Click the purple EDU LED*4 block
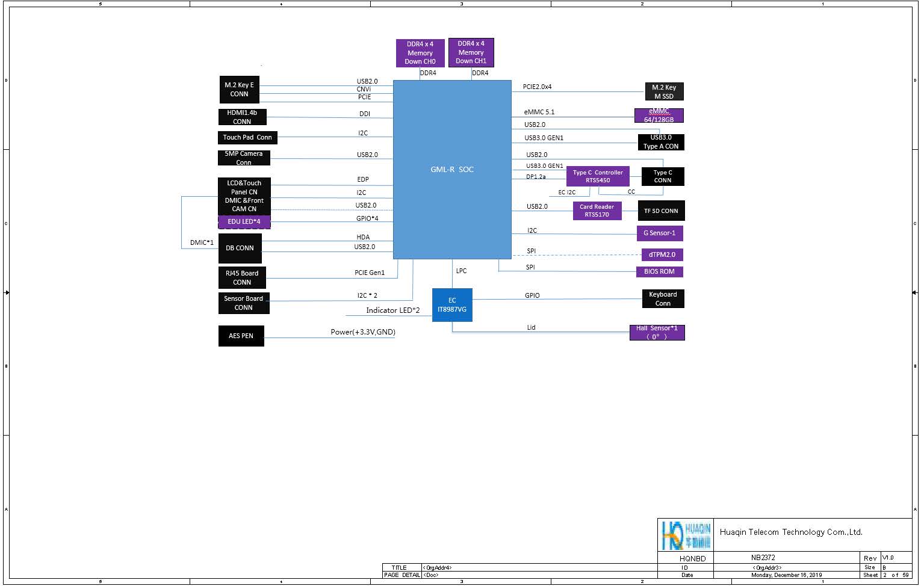Screen dimensions: 924x586 tap(244, 221)
